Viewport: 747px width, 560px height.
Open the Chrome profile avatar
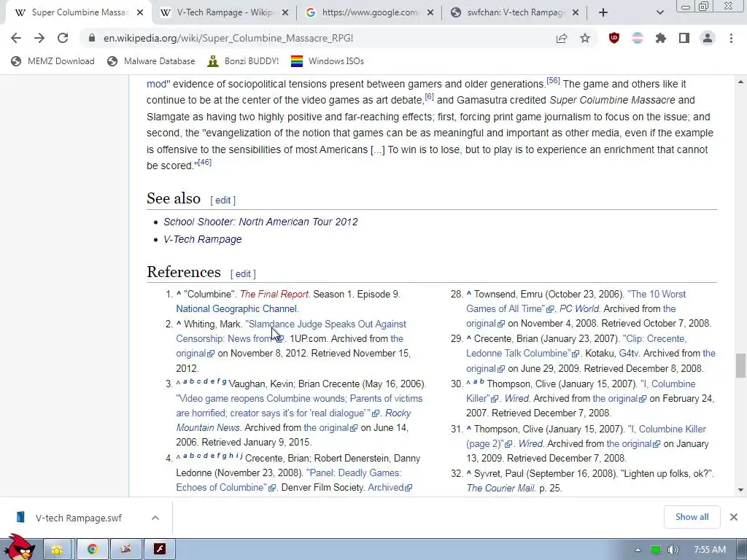(708, 38)
